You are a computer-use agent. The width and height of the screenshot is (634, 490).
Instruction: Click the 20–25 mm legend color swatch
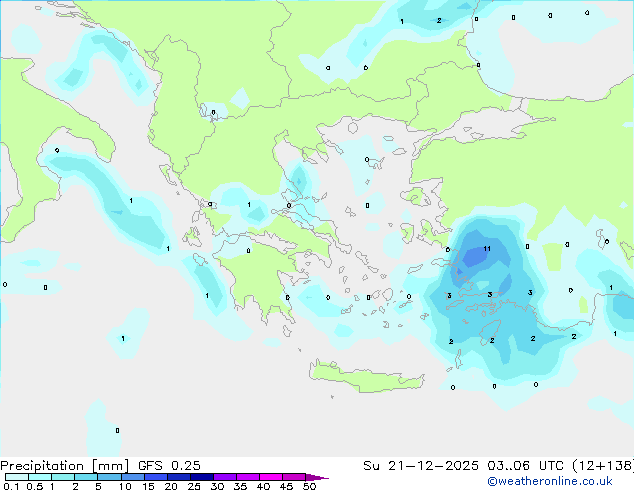coord(178,477)
